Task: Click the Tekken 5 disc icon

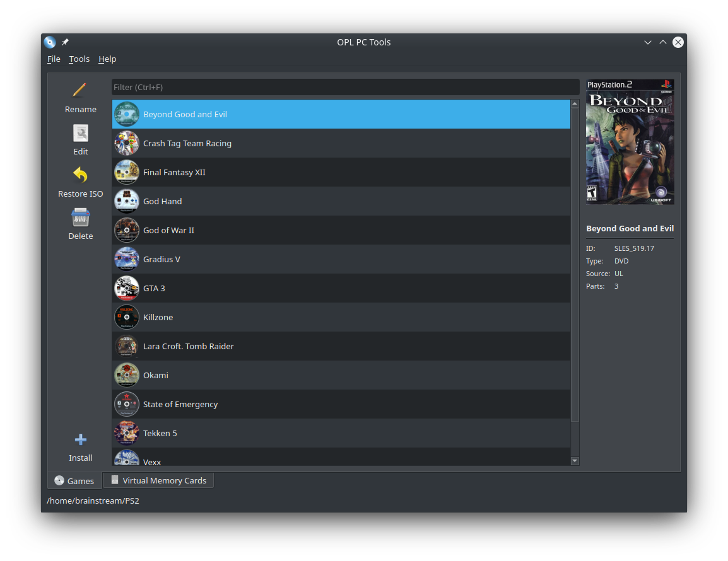Action: (127, 434)
